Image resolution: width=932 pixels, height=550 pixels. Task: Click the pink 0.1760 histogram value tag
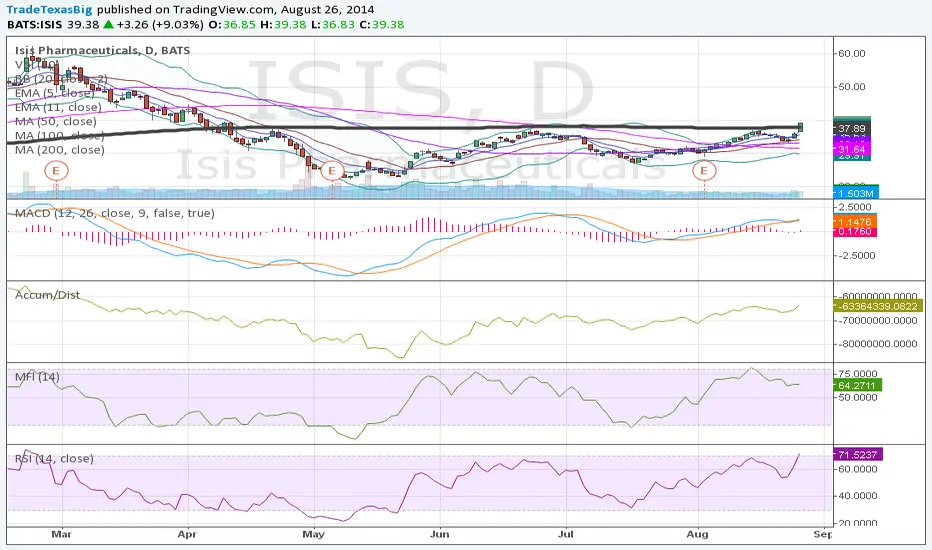855,231
